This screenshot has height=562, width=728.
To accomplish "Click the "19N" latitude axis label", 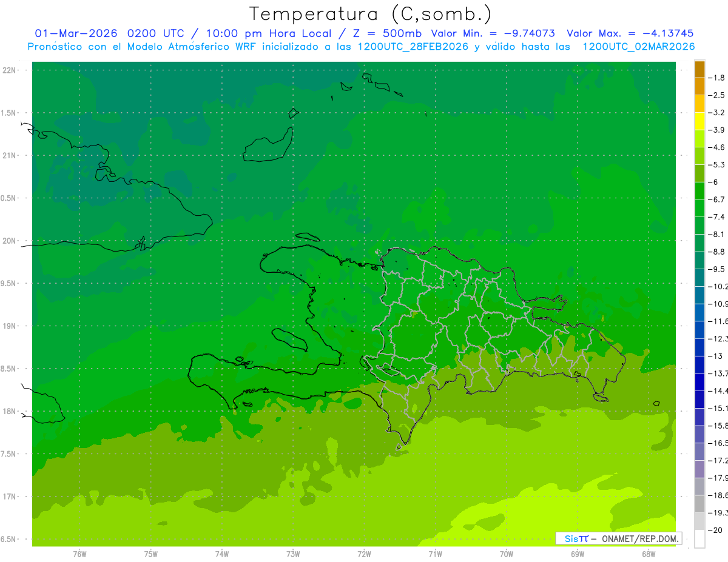I will click(x=10, y=326).
